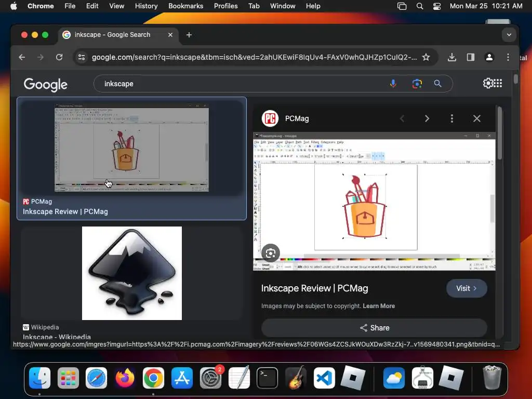This screenshot has width=532, height=399.
Task: Open Control Center in menu bar
Action: (x=436, y=6)
